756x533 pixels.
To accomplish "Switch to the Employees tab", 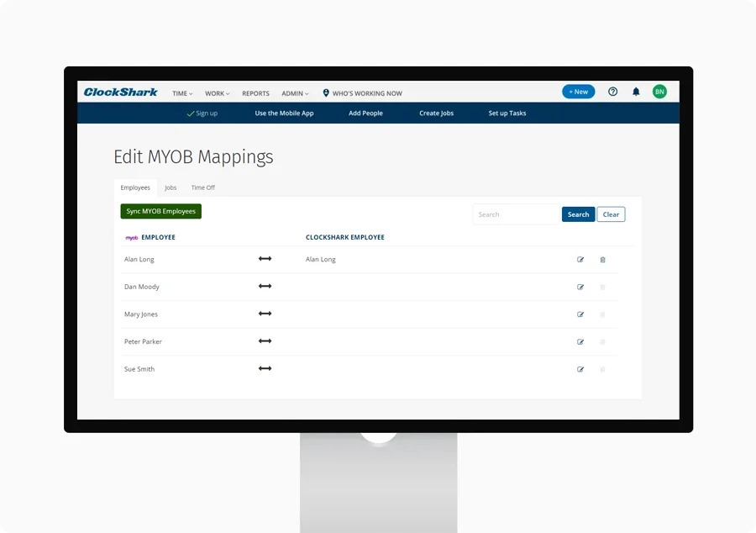I will [135, 187].
